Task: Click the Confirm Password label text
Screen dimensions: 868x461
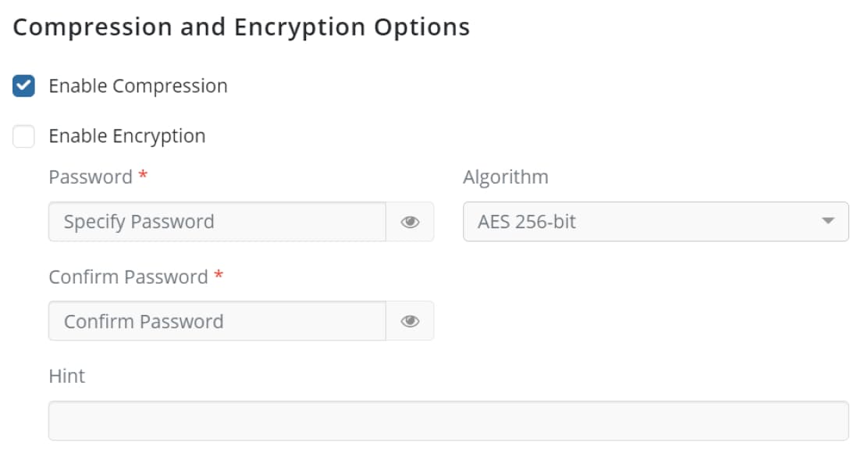Action: [129, 277]
